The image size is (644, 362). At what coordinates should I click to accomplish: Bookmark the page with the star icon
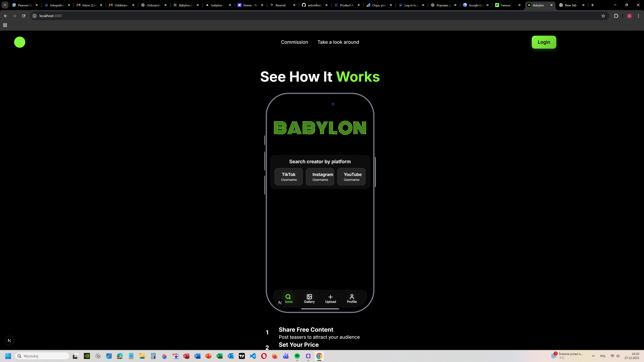click(603, 16)
